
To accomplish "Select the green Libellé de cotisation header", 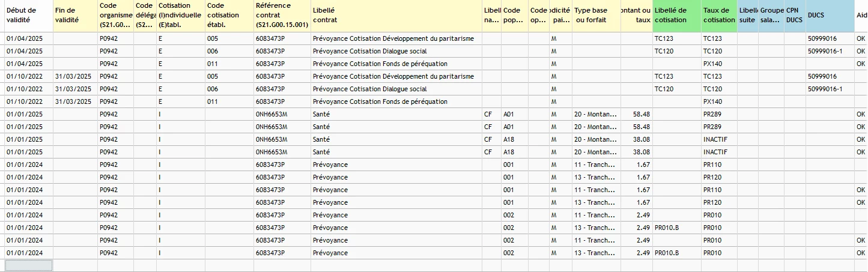I will coord(676,16).
